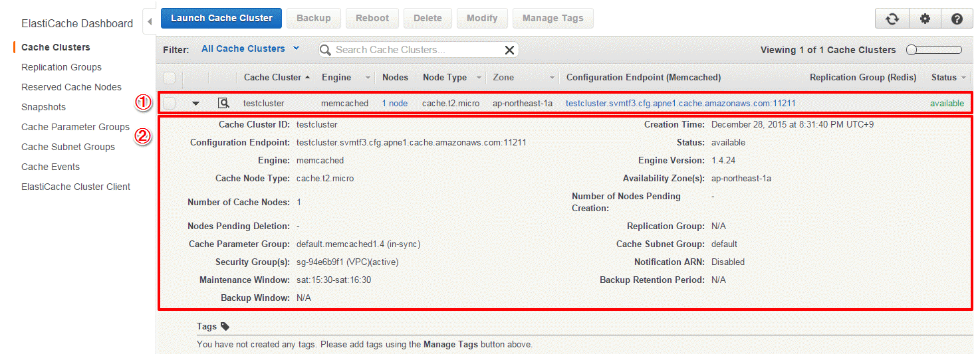Click the refresh icon button
The width and height of the screenshot is (980, 354).
coord(892,19)
